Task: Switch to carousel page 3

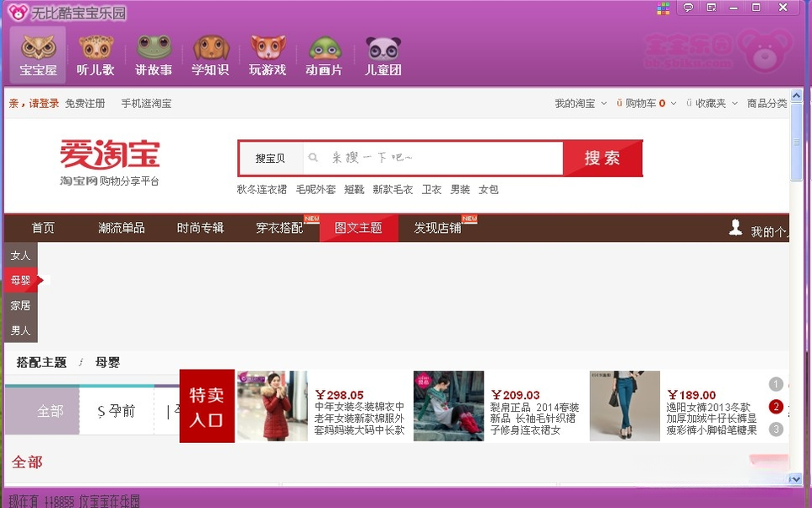Action: pyautogui.click(x=776, y=430)
